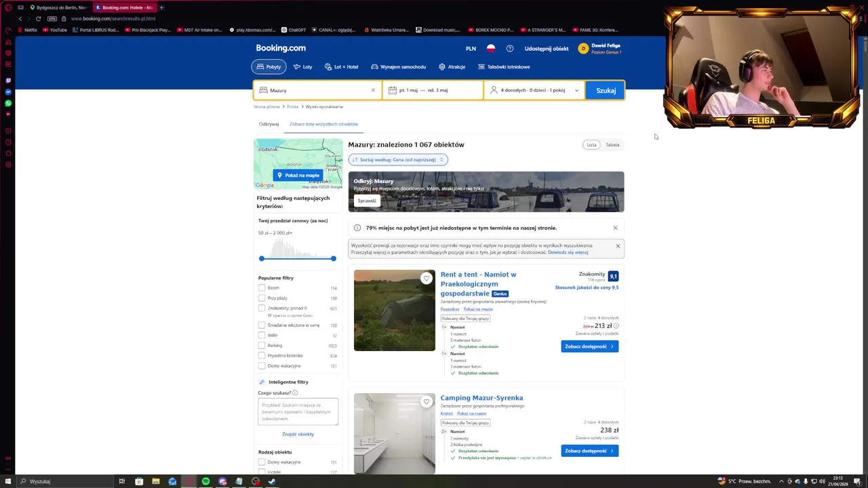Image resolution: width=868 pixels, height=488 pixels.
Task: Tick the Prywatna łazienka checkbox
Action: click(262, 355)
